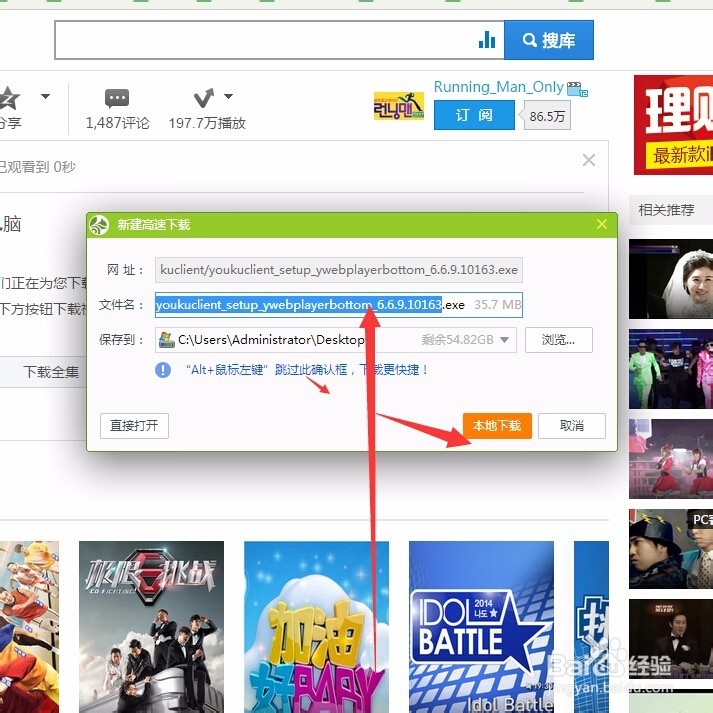Viewport: 713px width, 713px height.
Task: Click the Youku search bar chart icon
Action: (487, 40)
